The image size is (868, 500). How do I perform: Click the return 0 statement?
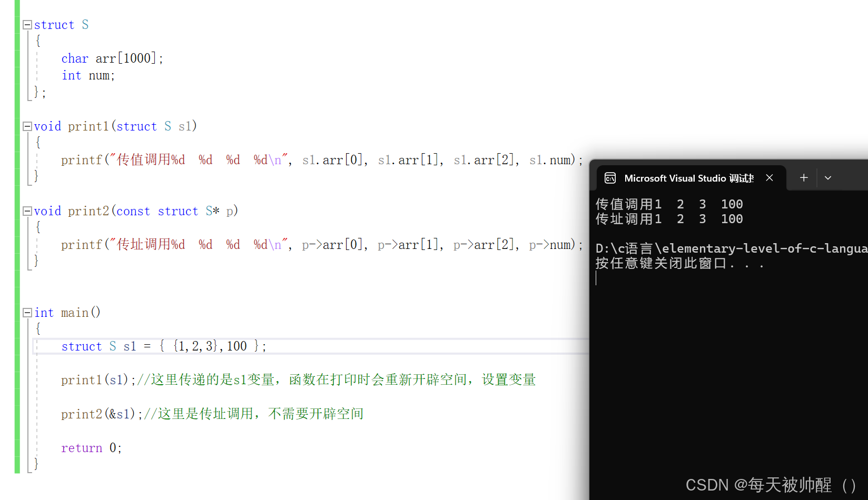[91, 447]
